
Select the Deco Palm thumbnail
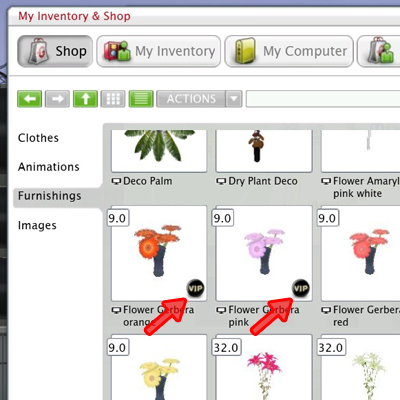tap(159, 151)
